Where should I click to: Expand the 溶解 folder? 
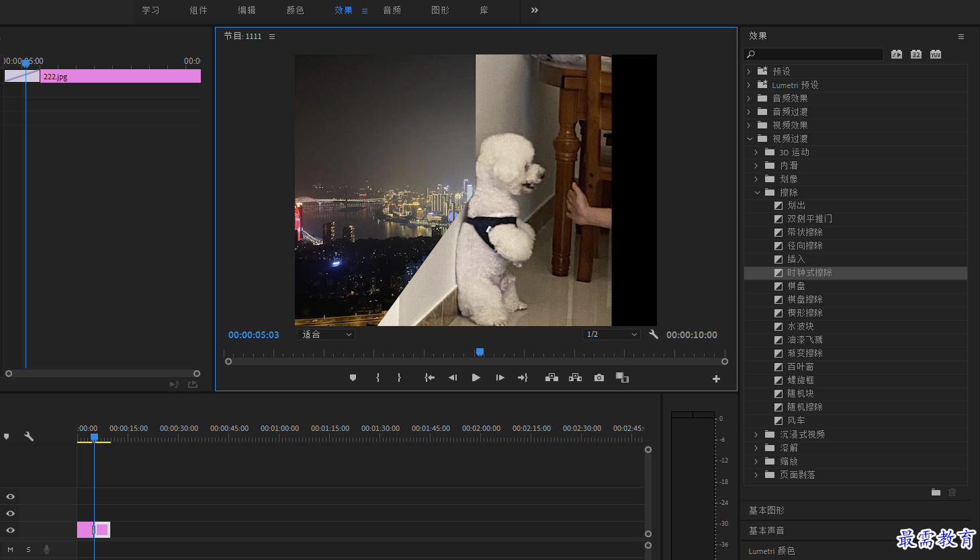(x=756, y=448)
